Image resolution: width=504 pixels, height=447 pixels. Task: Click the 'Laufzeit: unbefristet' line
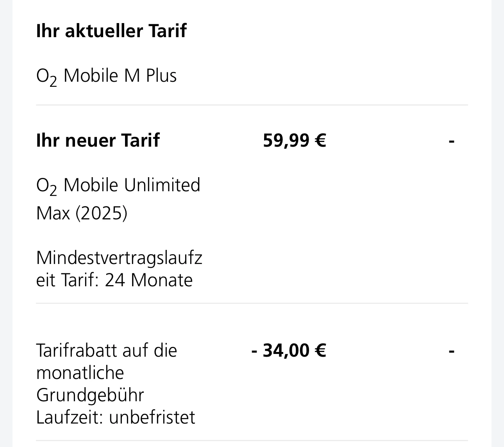pos(116,417)
